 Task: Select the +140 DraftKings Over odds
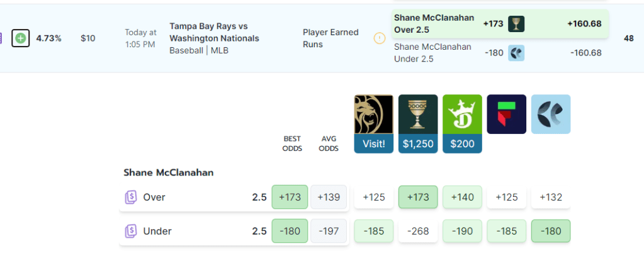click(462, 198)
